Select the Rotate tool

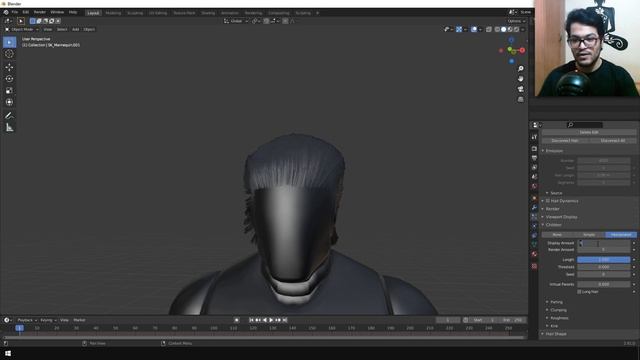(9, 79)
